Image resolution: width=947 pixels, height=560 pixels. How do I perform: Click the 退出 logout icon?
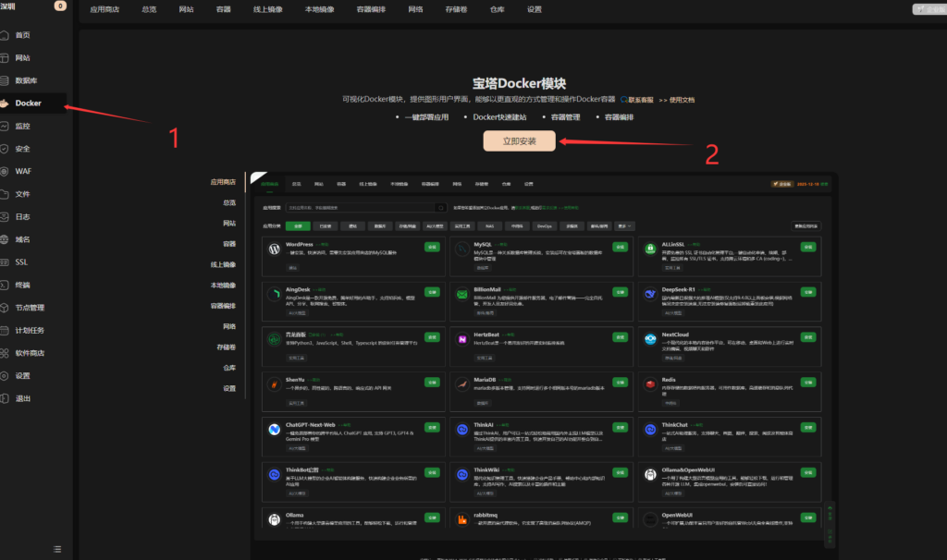[6, 398]
